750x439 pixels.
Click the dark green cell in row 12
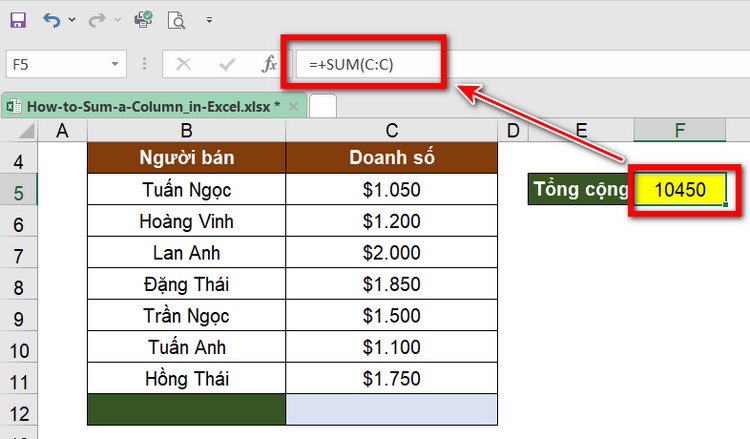pos(187,409)
